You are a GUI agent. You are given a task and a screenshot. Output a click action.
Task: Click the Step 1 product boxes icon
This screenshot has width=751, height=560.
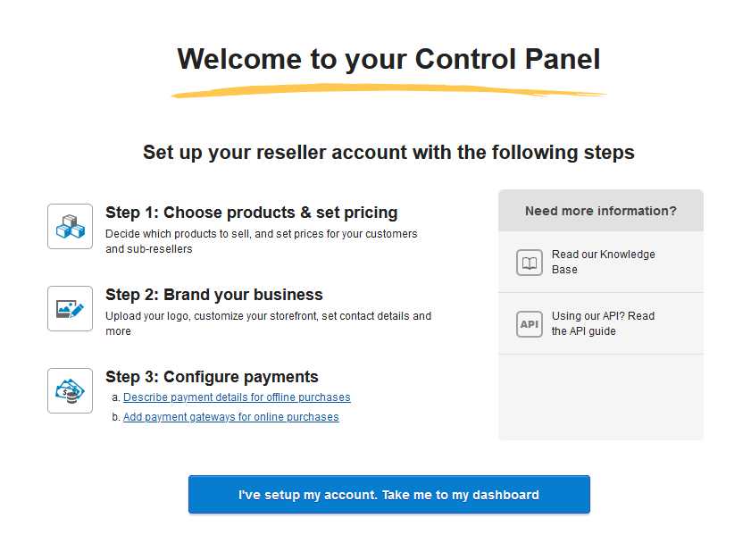pyautogui.click(x=70, y=226)
